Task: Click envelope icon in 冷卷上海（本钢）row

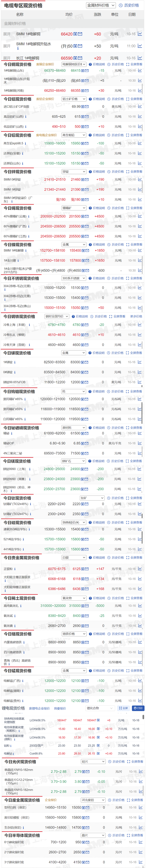Action: point(87,325)
